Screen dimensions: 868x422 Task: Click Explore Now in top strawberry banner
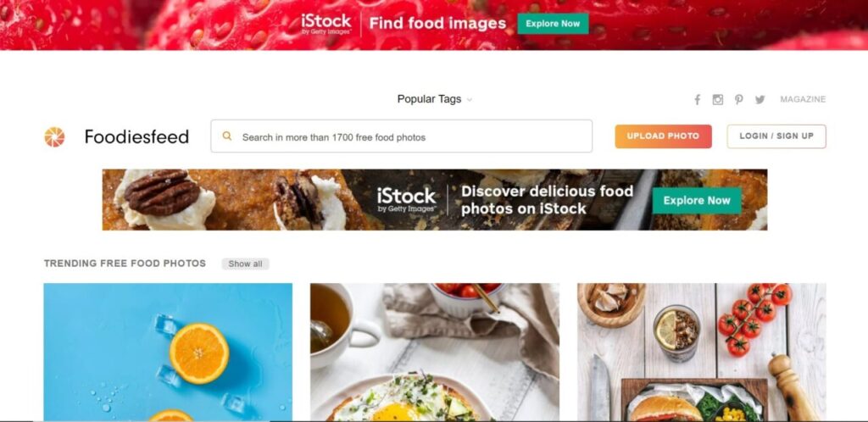point(553,24)
